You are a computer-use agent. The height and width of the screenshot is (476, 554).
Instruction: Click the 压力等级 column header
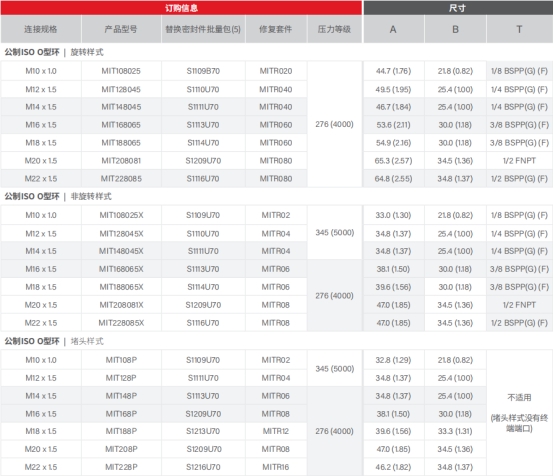(334, 29)
